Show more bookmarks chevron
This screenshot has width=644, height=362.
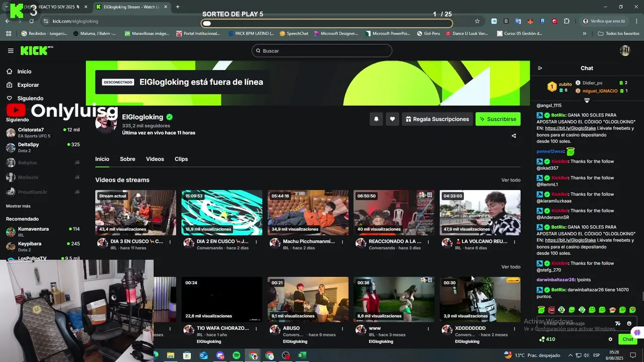point(584,34)
